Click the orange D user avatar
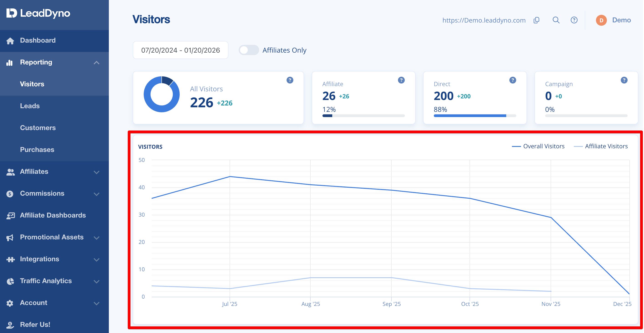 tap(601, 20)
